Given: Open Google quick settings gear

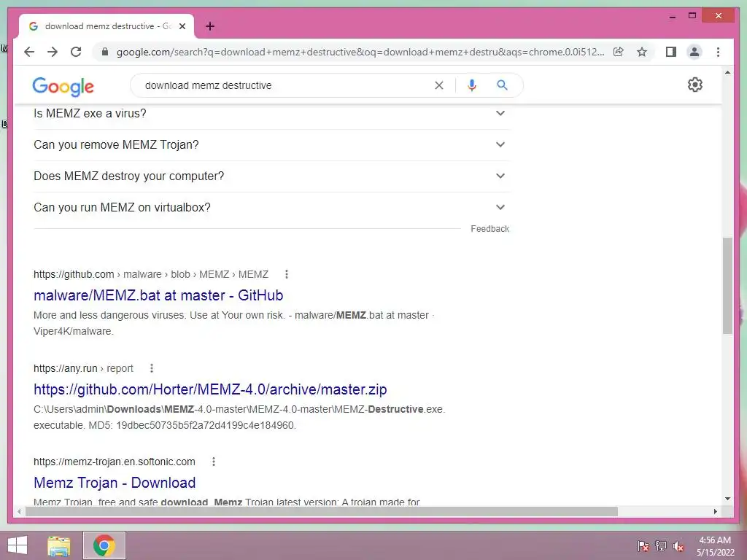Looking at the screenshot, I should [x=695, y=85].
